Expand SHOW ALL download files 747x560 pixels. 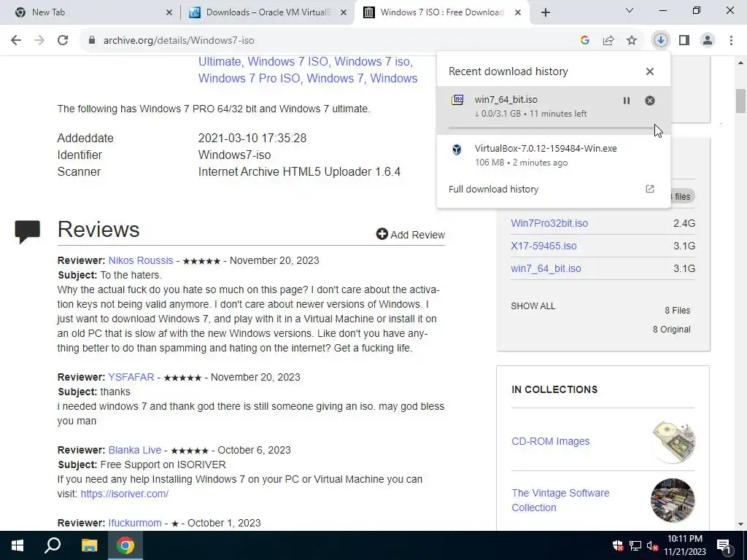533,306
